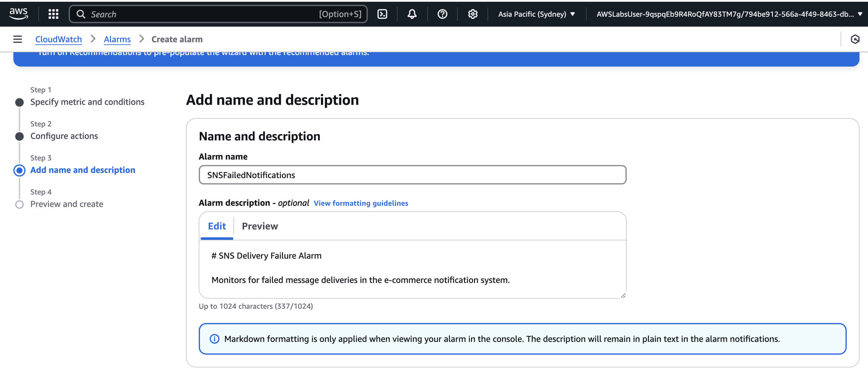The width and height of the screenshot is (868, 375).
Task: Go to Alarms breadcrumb
Action: pyautogui.click(x=117, y=39)
